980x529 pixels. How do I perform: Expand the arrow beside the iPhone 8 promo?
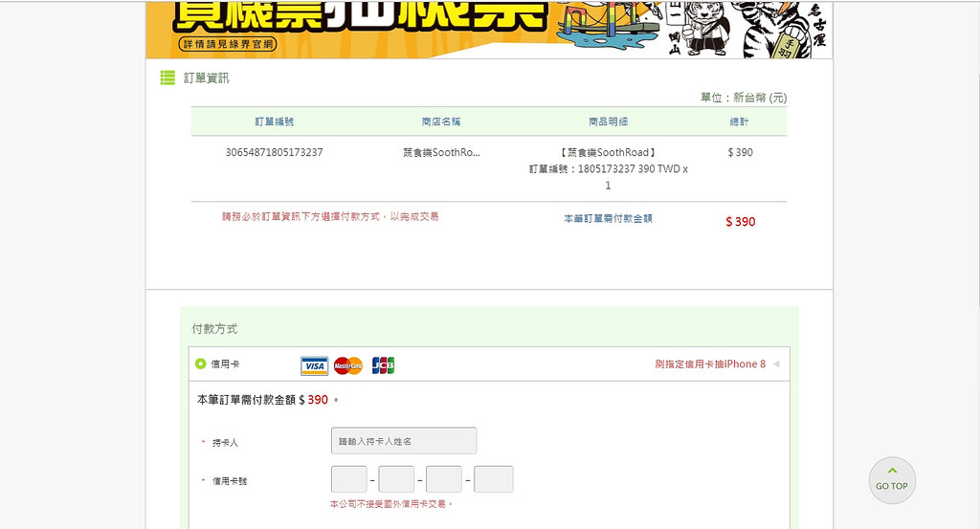(x=776, y=364)
